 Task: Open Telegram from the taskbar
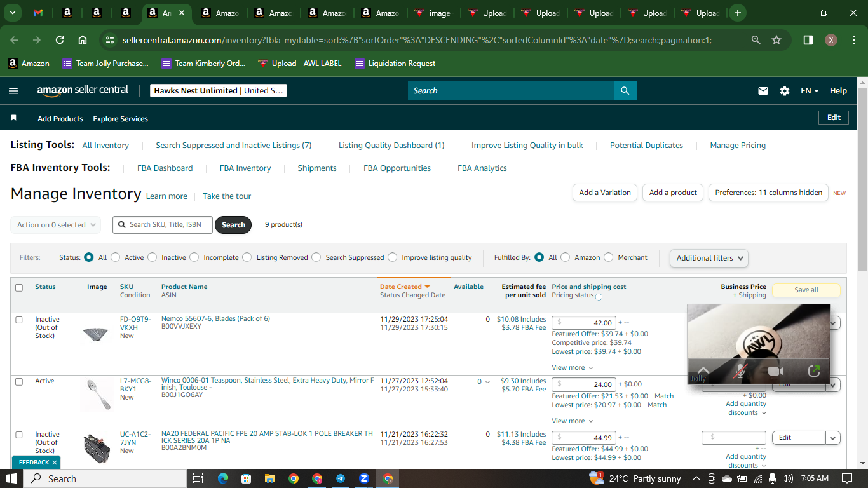point(341,478)
